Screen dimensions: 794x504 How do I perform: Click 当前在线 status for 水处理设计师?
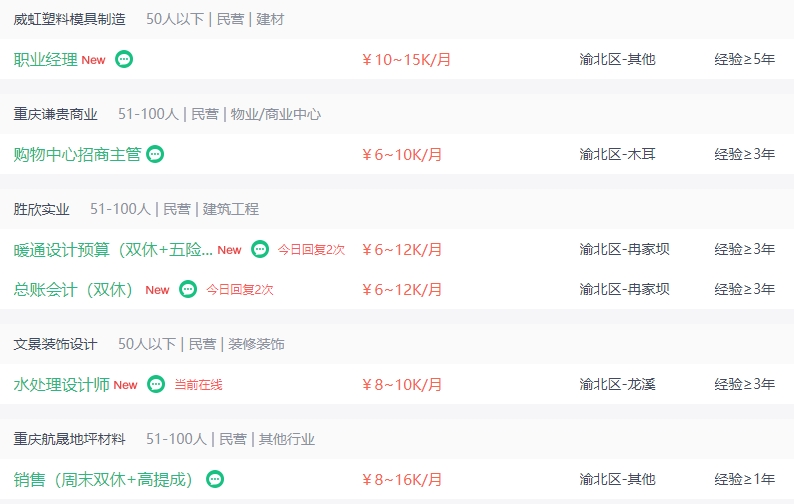(x=198, y=385)
